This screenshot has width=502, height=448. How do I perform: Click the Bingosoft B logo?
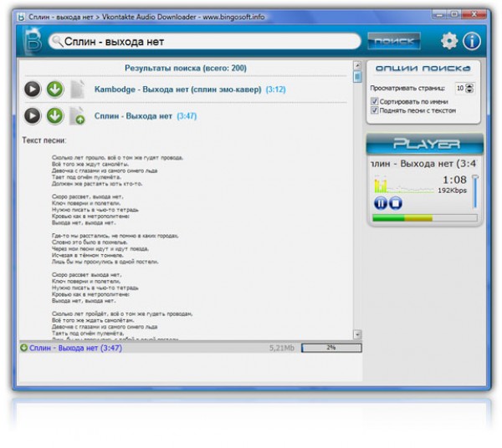tap(33, 41)
